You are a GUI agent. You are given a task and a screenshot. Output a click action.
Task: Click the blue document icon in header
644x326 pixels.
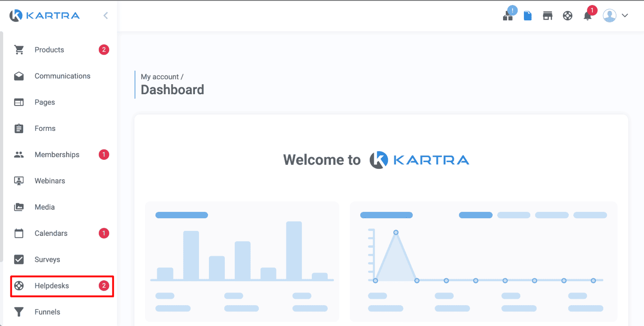528,16
